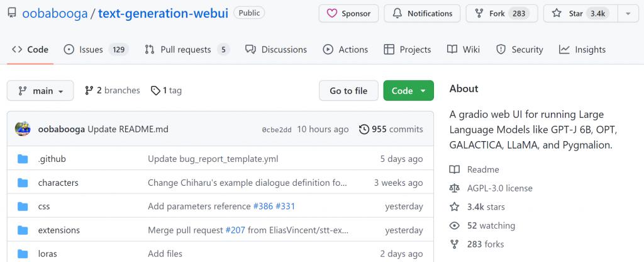This screenshot has height=262, width=644.
Task: Switch to the Code tab
Action: click(30, 50)
